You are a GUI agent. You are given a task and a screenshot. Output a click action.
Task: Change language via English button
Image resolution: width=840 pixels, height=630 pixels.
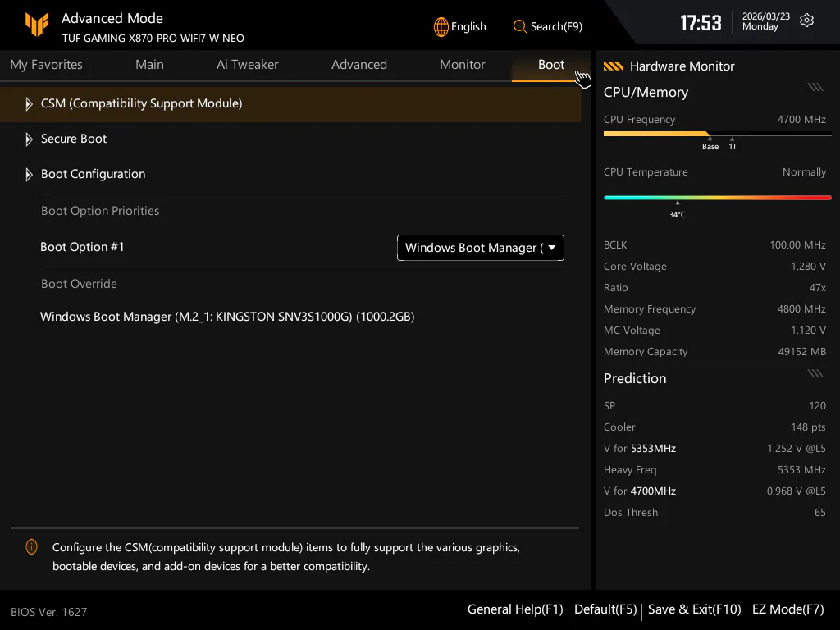459,27
